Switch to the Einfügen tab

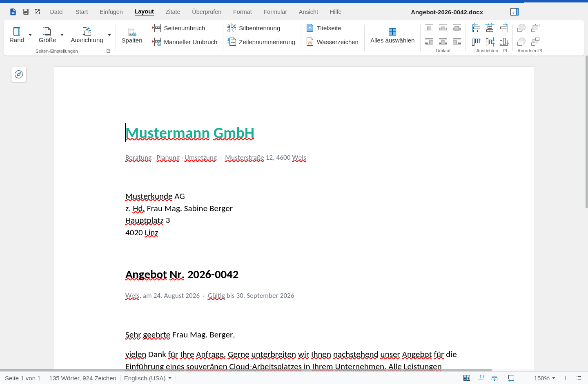coord(111,12)
